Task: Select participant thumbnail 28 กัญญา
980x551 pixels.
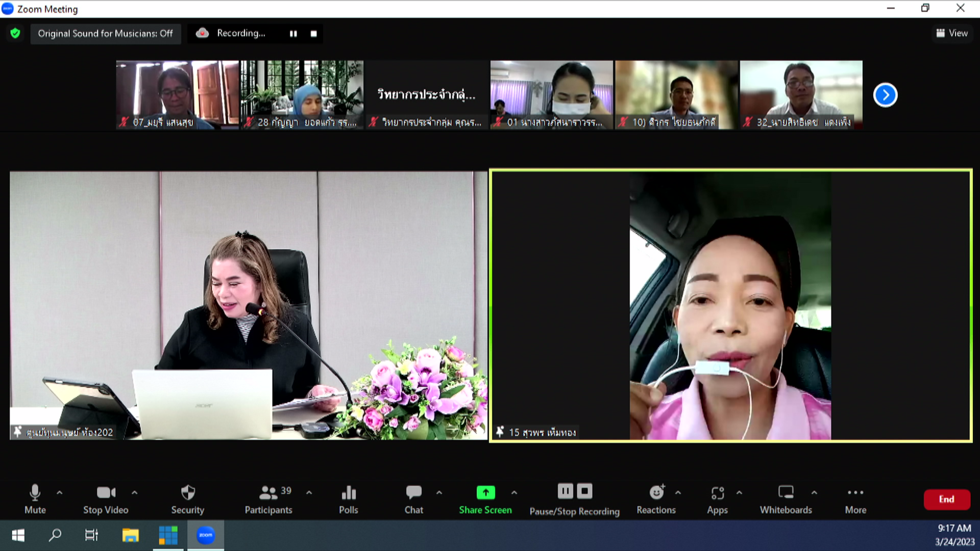Action: tap(302, 95)
